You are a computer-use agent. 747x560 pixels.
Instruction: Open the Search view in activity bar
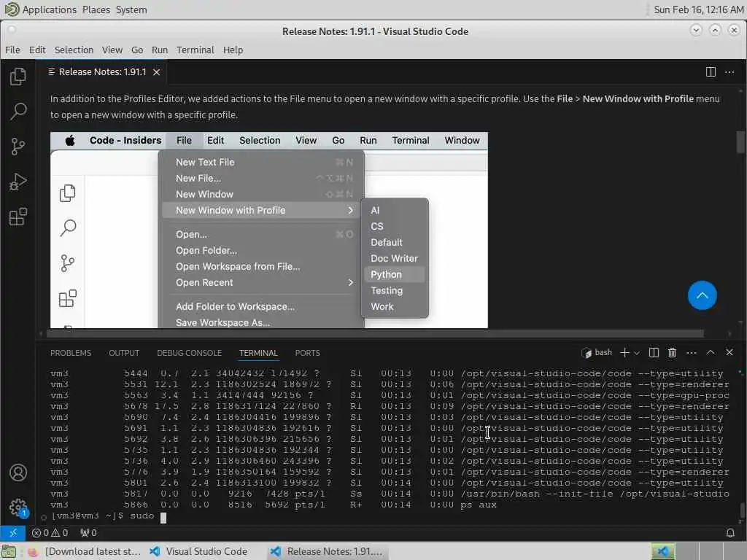pyautogui.click(x=18, y=111)
